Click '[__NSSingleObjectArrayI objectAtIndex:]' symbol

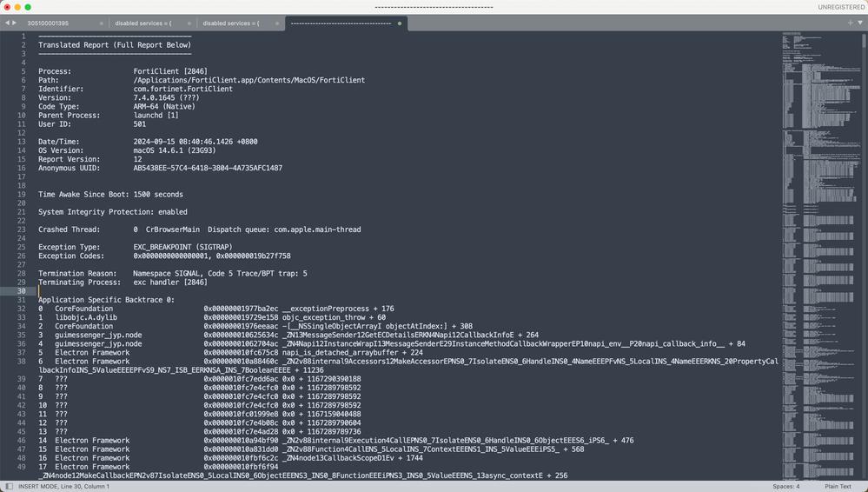(x=367, y=326)
